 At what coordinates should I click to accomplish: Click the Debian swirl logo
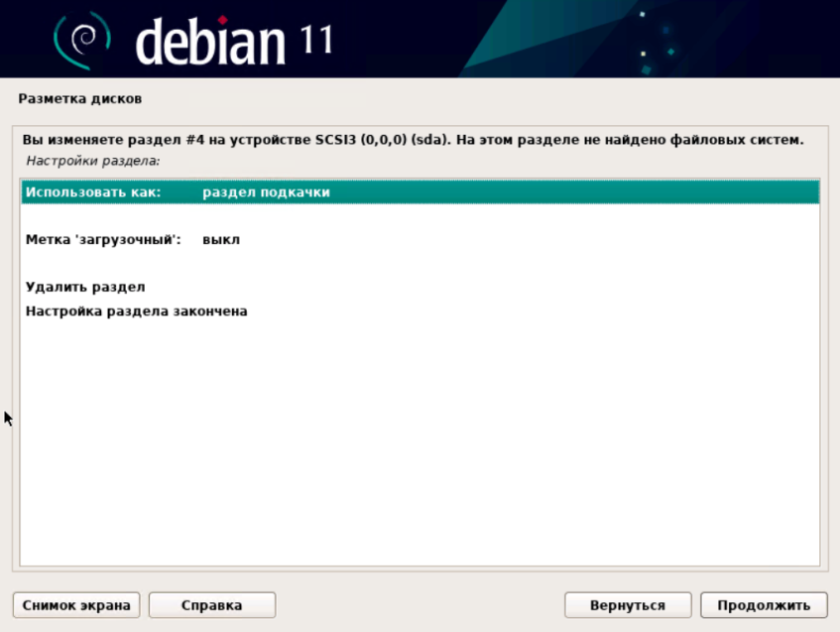point(82,41)
